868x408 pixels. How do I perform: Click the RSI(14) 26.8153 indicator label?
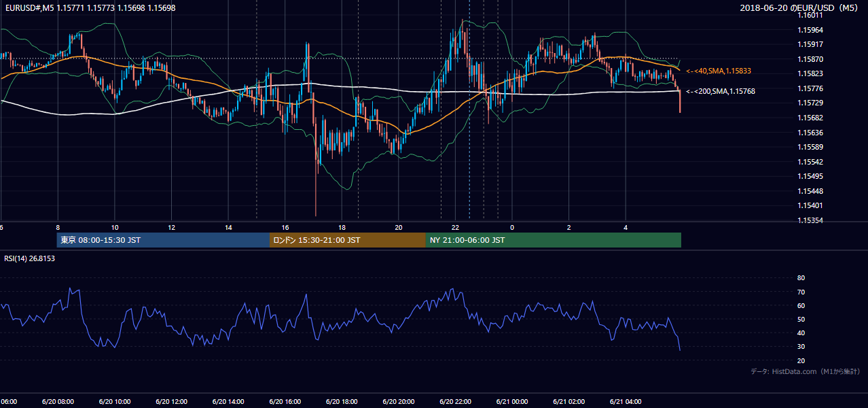click(x=30, y=258)
